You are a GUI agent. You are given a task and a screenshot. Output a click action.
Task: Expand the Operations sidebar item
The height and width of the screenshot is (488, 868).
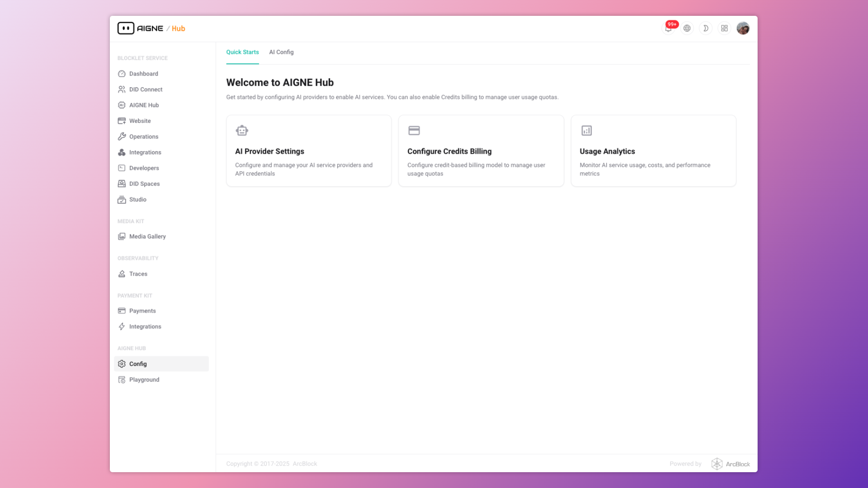pos(143,136)
